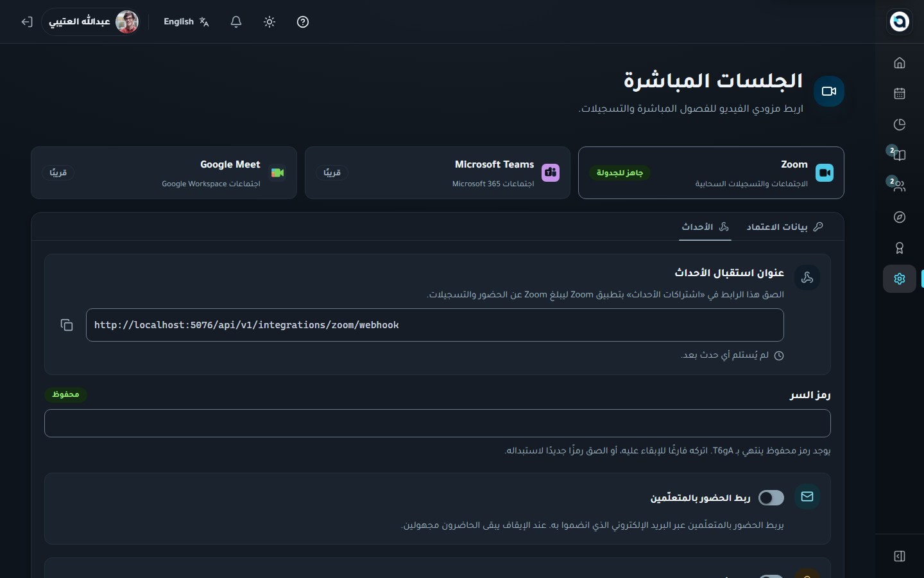Toggle the light/dark theme sun icon
Screen dimensions: 924x578
(269, 22)
